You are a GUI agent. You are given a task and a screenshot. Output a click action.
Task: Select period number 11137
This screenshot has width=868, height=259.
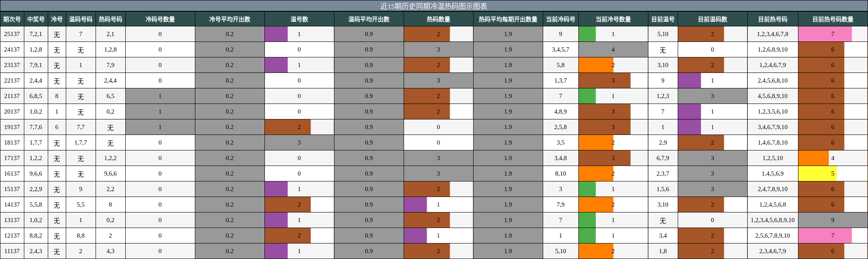pyautogui.click(x=12, y=251)
